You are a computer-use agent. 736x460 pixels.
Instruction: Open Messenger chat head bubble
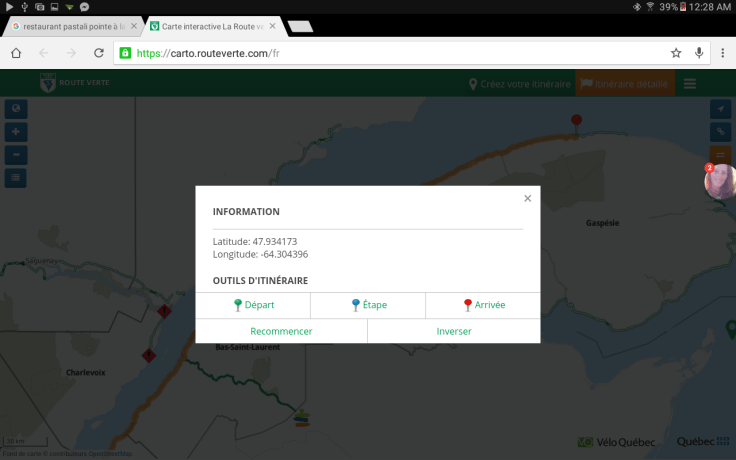[720, 181]
